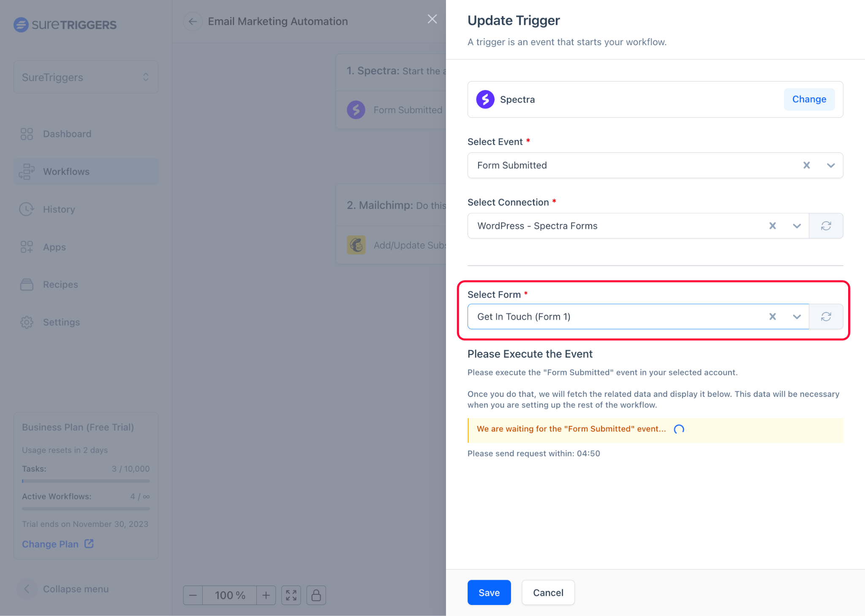Click the Cancel button
The height and width of the screenshot is (616, 865).
[x=547, y=593]
